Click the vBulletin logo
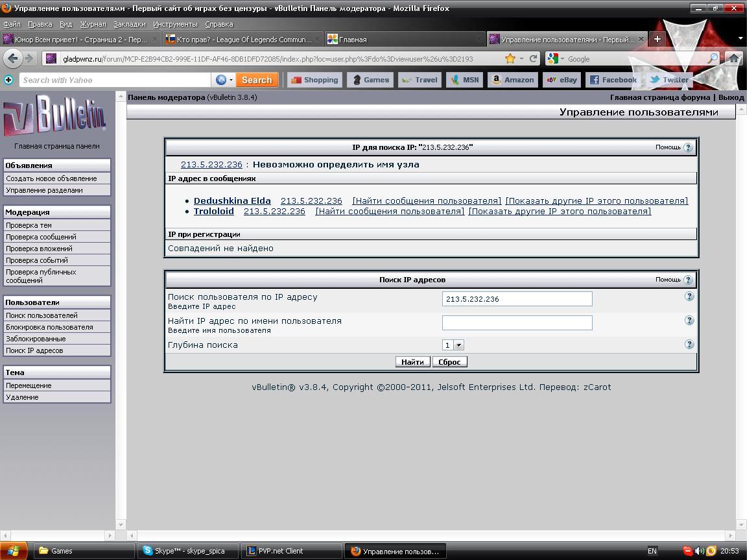The image size is (756, 560). point(55,115)
